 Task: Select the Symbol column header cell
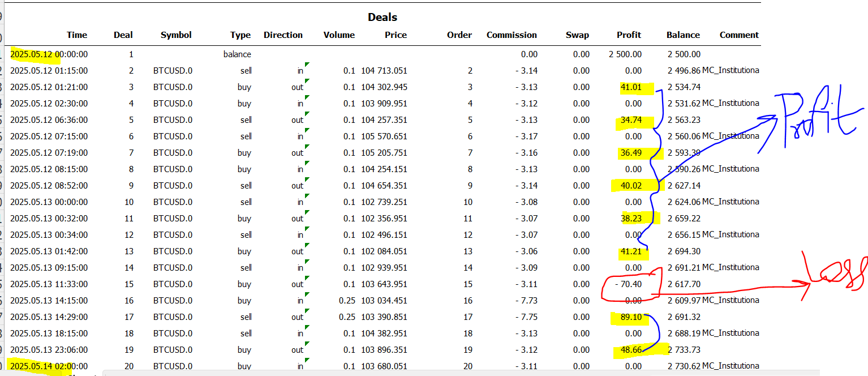[x=176, y=35]
